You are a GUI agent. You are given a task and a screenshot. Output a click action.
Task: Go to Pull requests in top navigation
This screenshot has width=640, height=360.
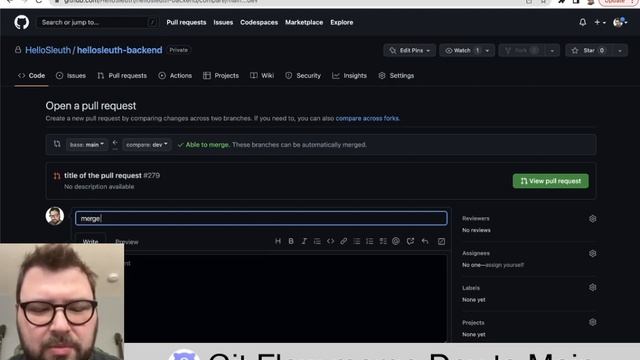click(186, 22)
